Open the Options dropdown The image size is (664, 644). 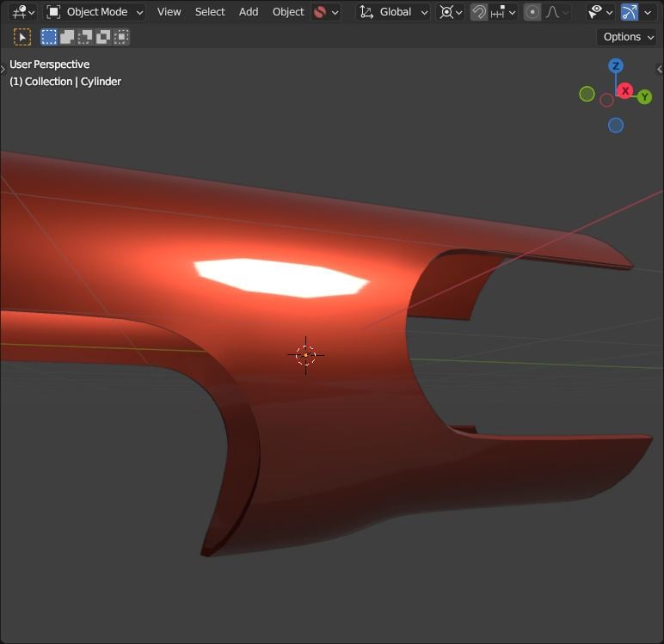coord(627,37)
